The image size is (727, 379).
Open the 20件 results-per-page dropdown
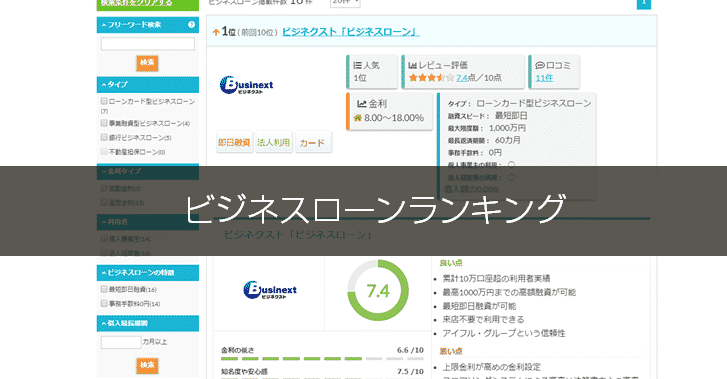[x=345, y=3]
